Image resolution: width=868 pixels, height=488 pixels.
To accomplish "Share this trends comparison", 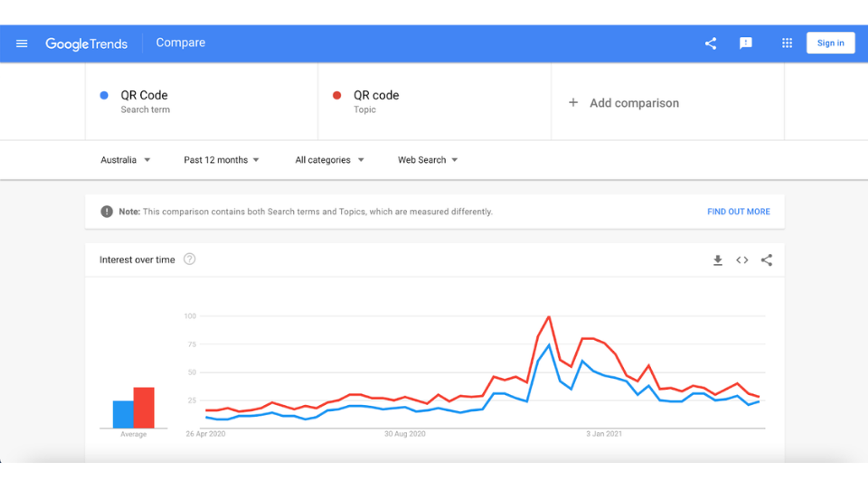I will pos(711,43).
